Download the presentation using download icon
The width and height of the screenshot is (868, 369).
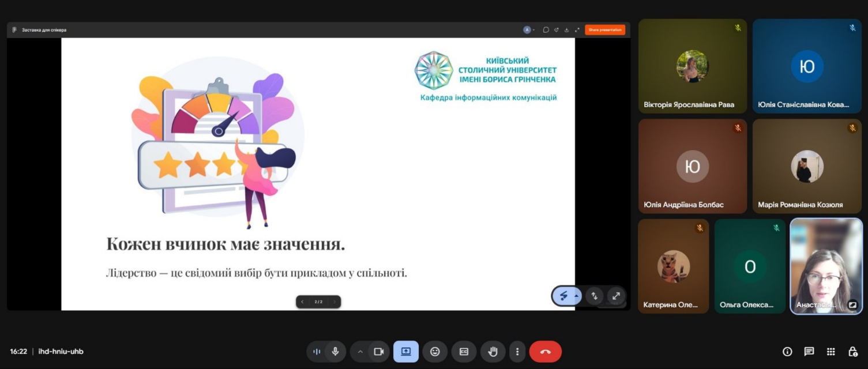tap(566, 30)
